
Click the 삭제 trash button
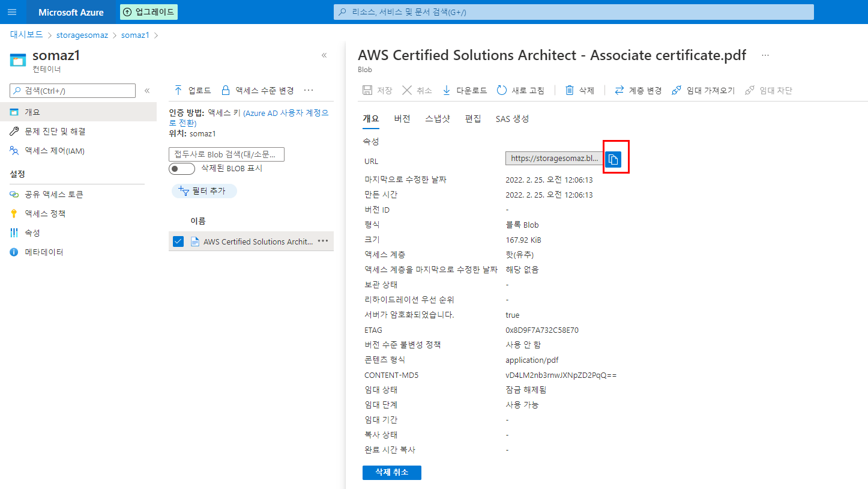(580, 91)
